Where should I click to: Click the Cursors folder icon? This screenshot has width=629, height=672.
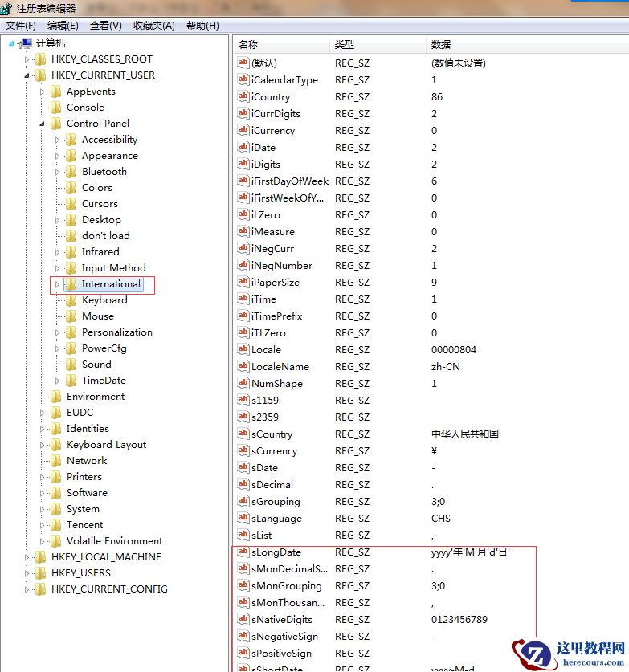pyautogui.click(x=71, y=204)
